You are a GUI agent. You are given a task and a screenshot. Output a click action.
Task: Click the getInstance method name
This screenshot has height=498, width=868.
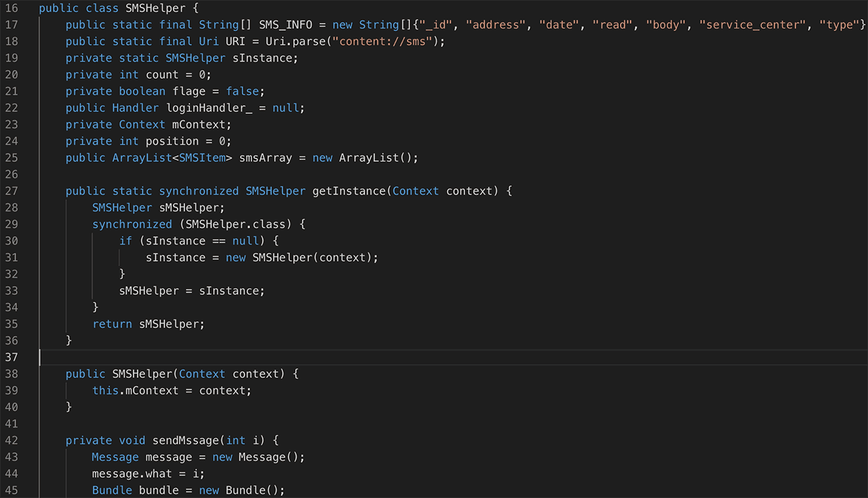(x=349, y=191)
